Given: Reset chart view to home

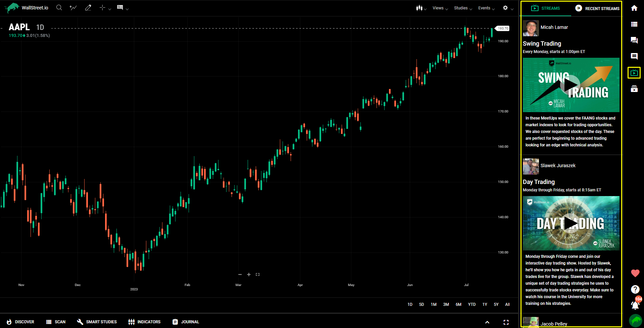Looking at the screenshot, I should click(x=258, y=275).
